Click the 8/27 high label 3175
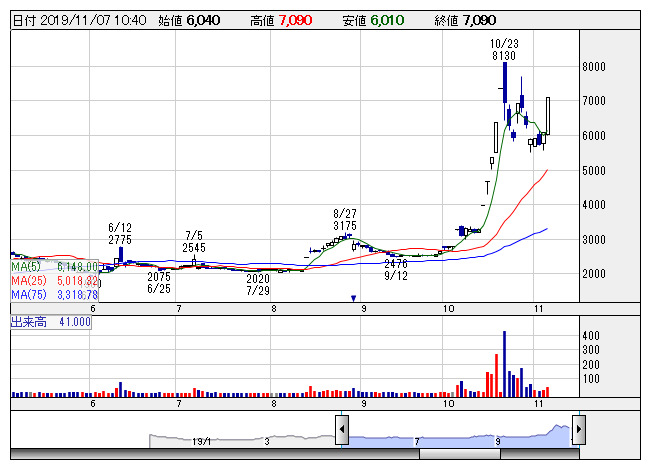The image size is (652, 469). coord(344,226)
